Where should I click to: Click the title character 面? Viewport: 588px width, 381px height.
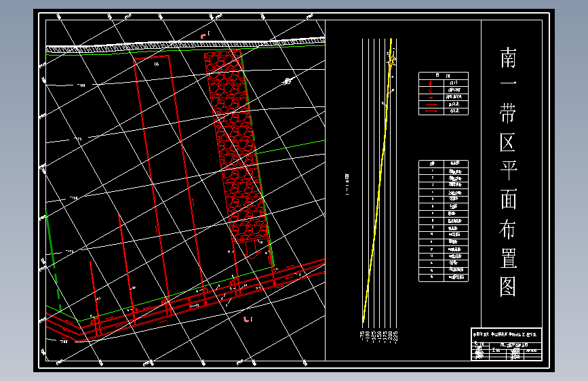pyautogui.click(x=508, y=199)
